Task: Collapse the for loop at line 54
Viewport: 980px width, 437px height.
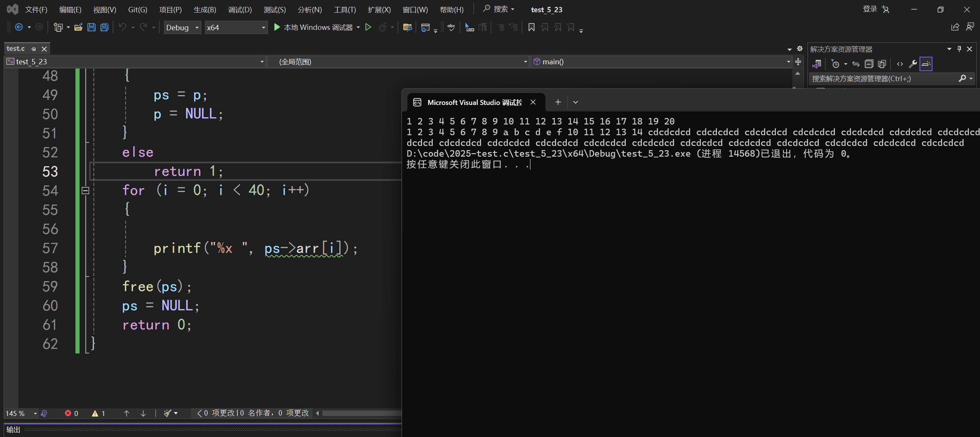Action: [x=85, y=190]
